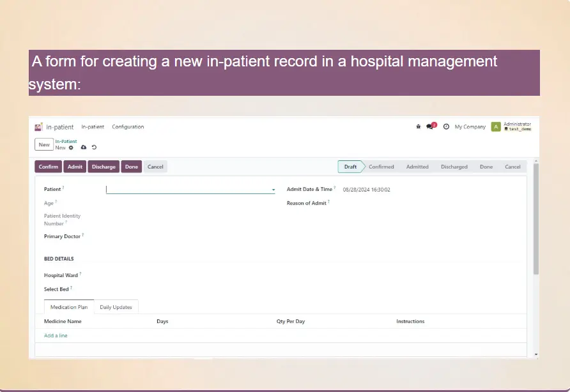Viewport: 570px width, 392px height.
Task: Open the Configuration menu
Action: [128, 127]
